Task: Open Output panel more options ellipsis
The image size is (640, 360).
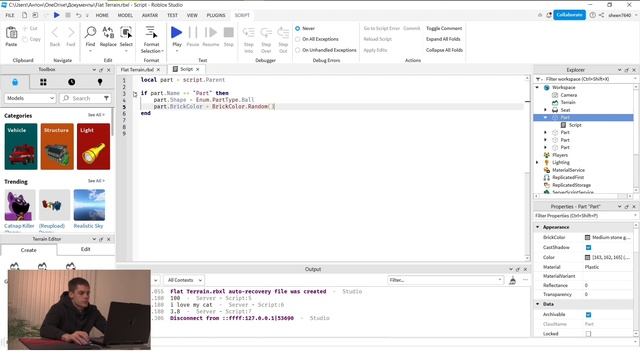Action: tap(525, 280)
